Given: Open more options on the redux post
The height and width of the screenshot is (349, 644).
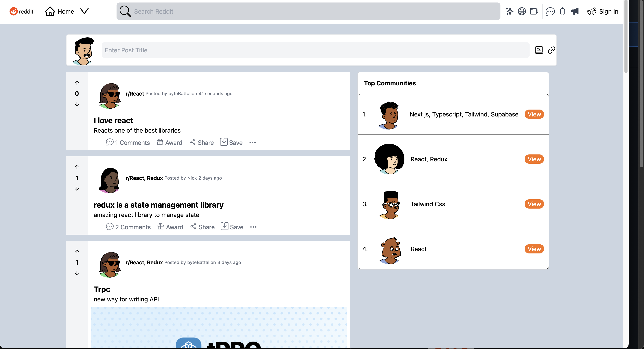Looking at the screenshot, I should (x=253, y=227).
